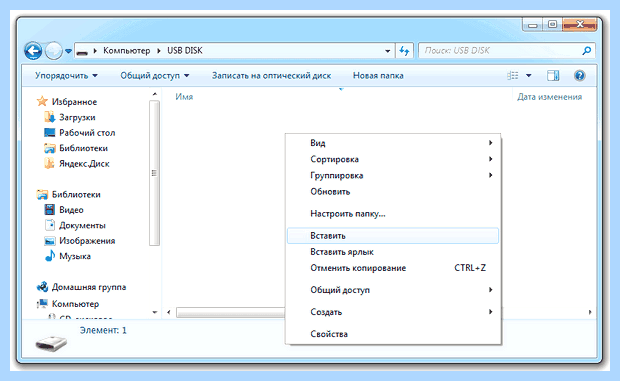
Task: Click horizontal scrollbar right arrow
Action: click(x=590, y=312)
